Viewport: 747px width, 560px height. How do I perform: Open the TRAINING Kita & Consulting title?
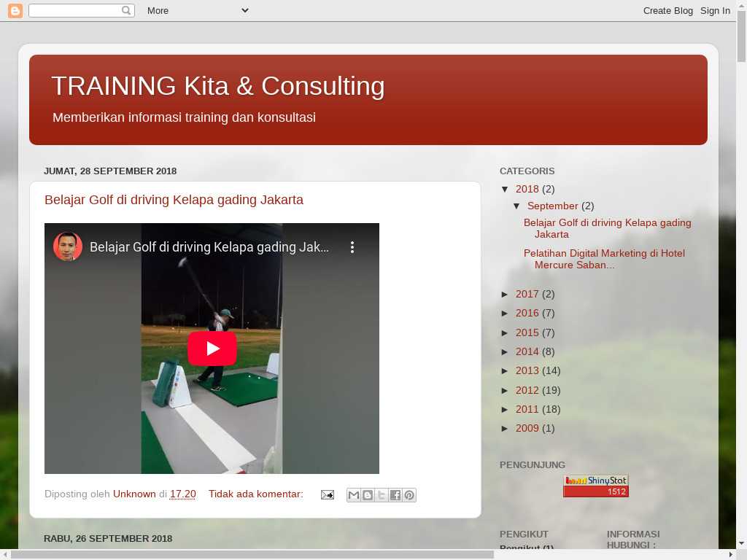pyautogui.click(x=218, y=86)
